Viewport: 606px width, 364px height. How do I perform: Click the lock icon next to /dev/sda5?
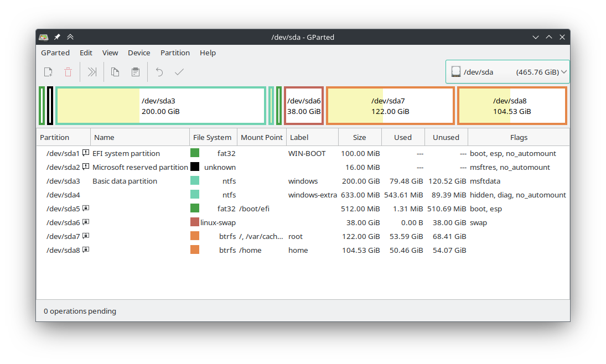pyautogui.click(x=86, y=208)
